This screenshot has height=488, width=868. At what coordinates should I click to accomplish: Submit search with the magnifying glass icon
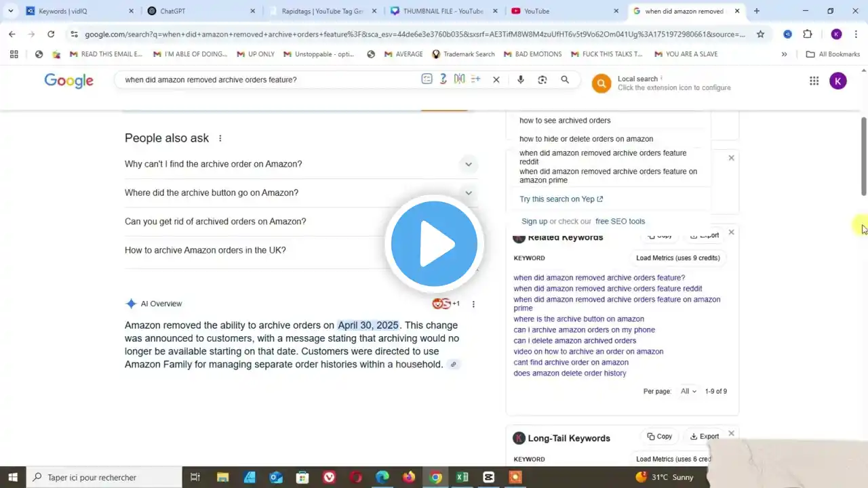point(565,79)
